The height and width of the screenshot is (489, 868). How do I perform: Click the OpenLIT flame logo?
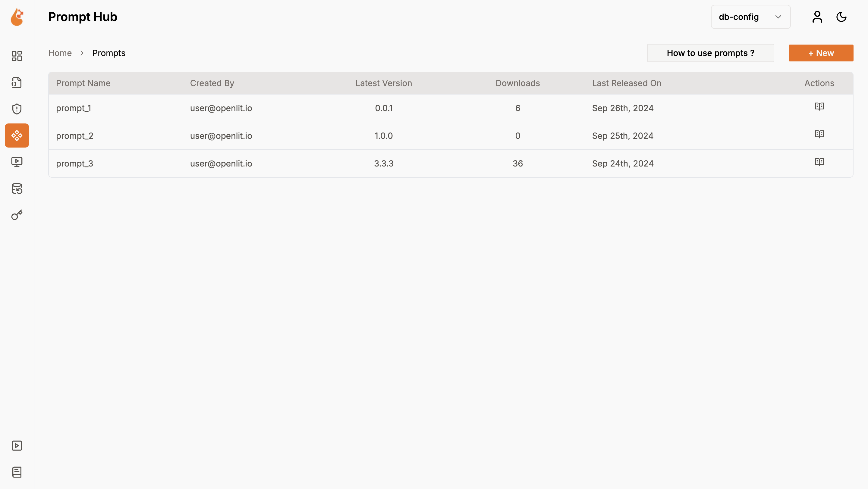click(17, 17)
